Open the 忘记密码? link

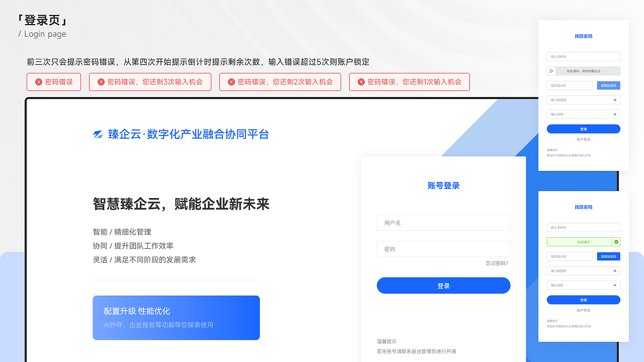[x=496, y=263]
